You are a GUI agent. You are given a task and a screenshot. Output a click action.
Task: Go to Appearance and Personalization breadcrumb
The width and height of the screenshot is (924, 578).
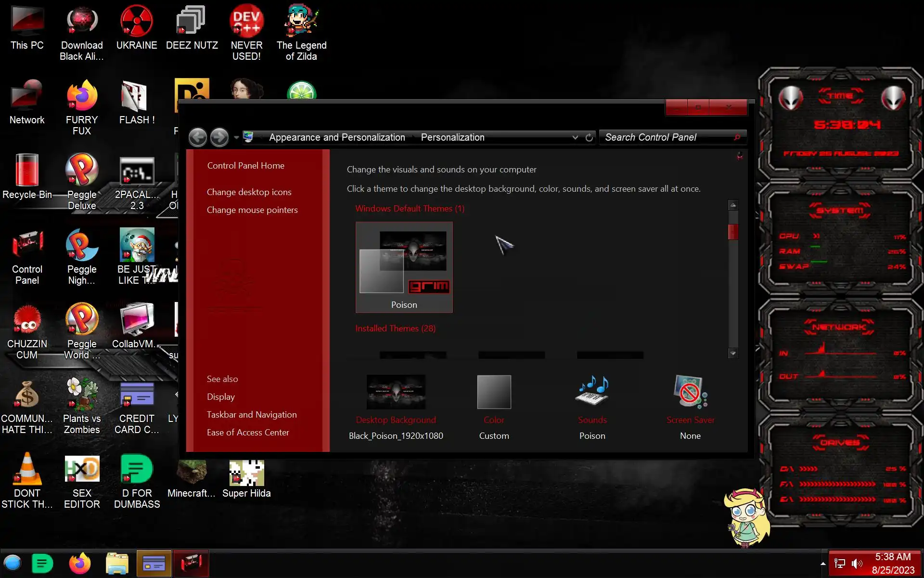tap(337, 137)
